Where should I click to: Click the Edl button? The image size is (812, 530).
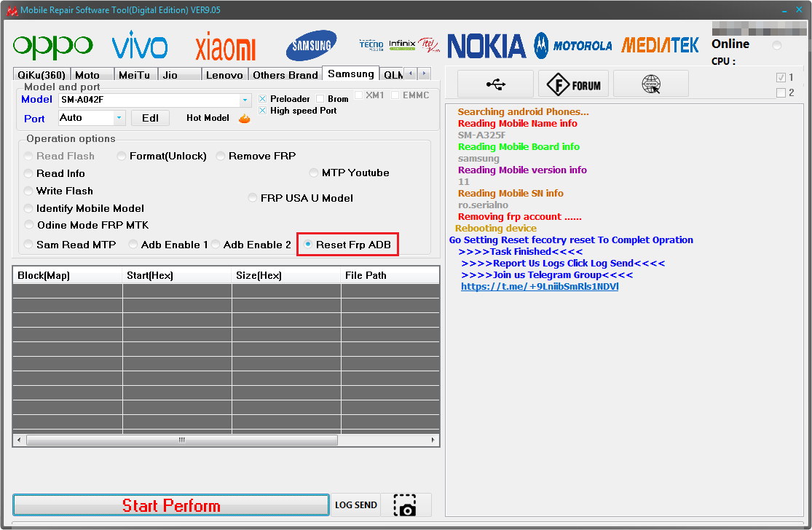(x=150, y=118)
